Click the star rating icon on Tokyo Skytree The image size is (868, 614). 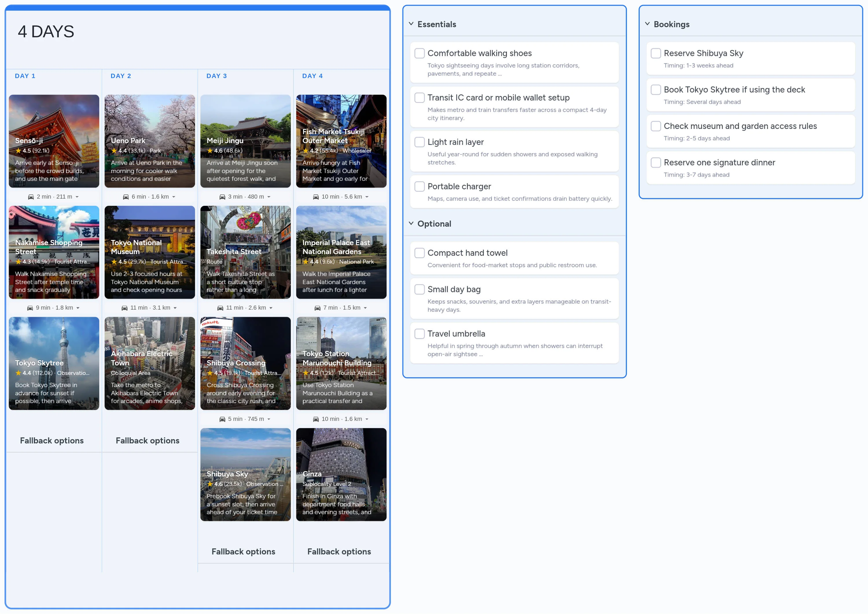(x=18, y=373)
